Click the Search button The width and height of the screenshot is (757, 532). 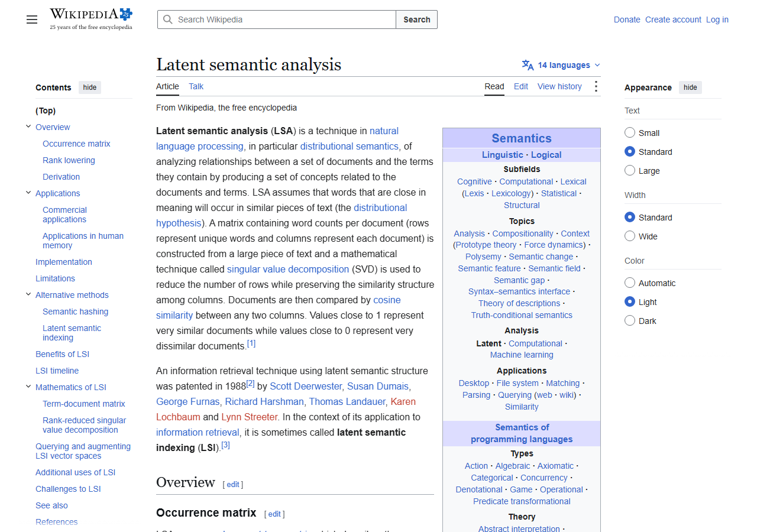click(417, 20)
